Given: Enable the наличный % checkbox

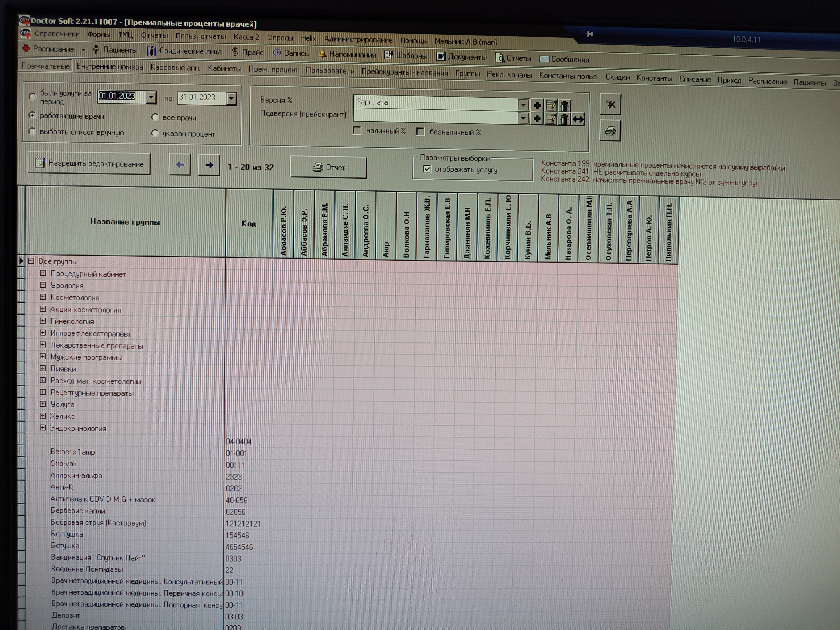Looking at the screenshot, I should (357, 131).
